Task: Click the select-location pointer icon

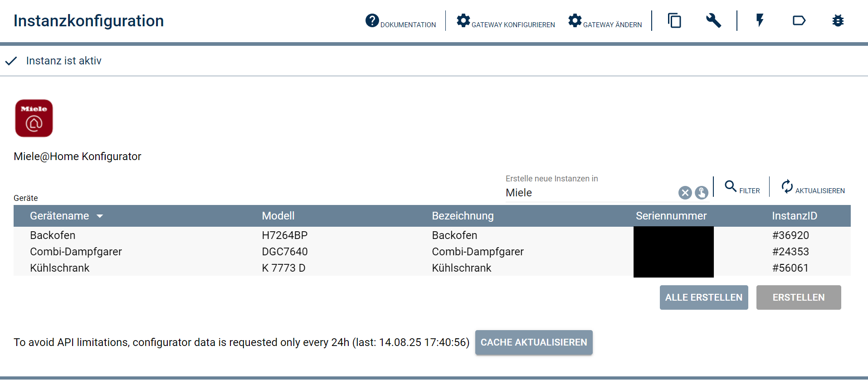Action: (x=701, y=193)
